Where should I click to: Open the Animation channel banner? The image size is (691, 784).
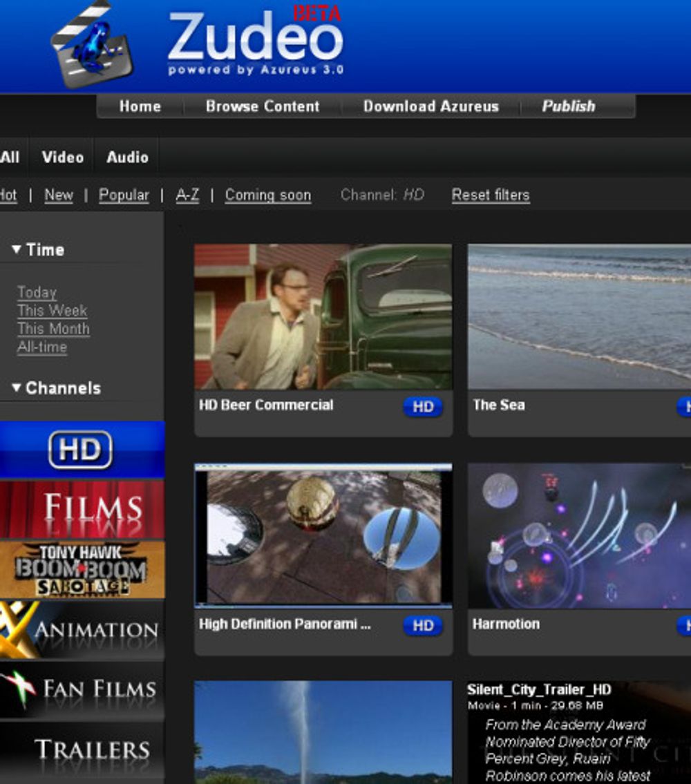tap(82, 630)
